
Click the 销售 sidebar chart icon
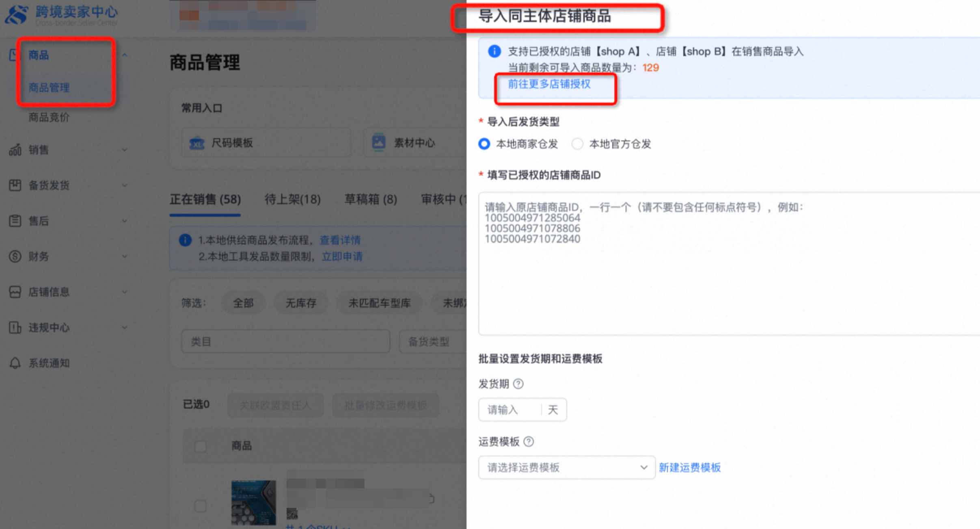(x=15, y=150)
